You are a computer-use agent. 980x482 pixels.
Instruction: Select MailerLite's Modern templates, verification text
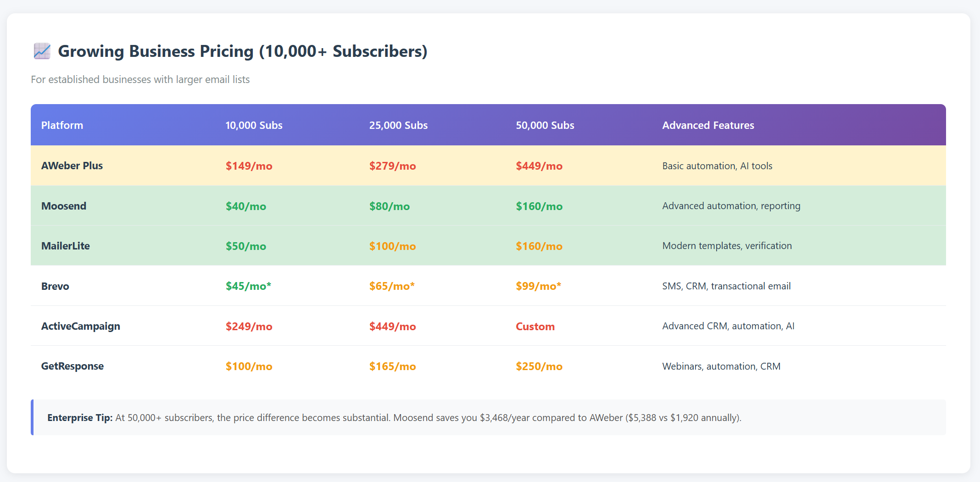(x=727, y=246)
